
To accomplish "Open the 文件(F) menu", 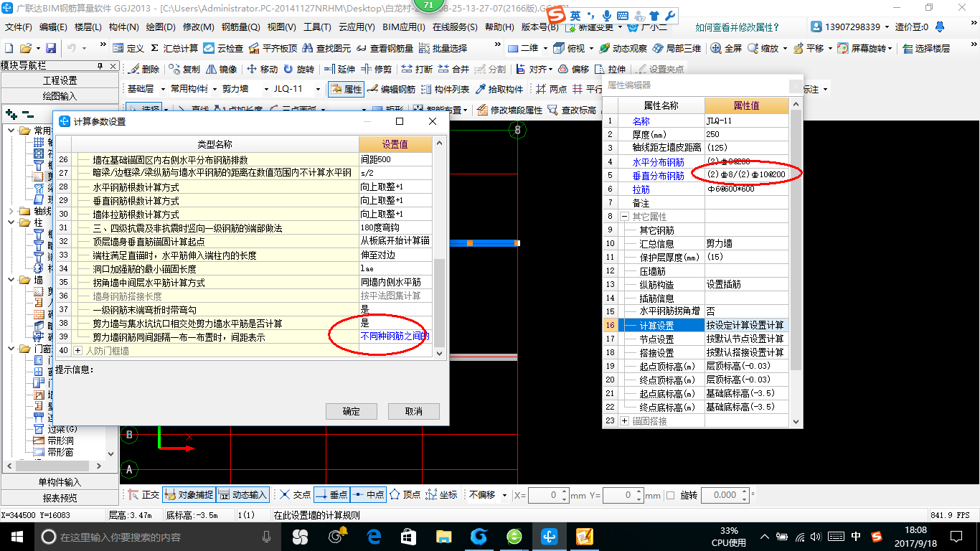I will click(x=19, y=27).
